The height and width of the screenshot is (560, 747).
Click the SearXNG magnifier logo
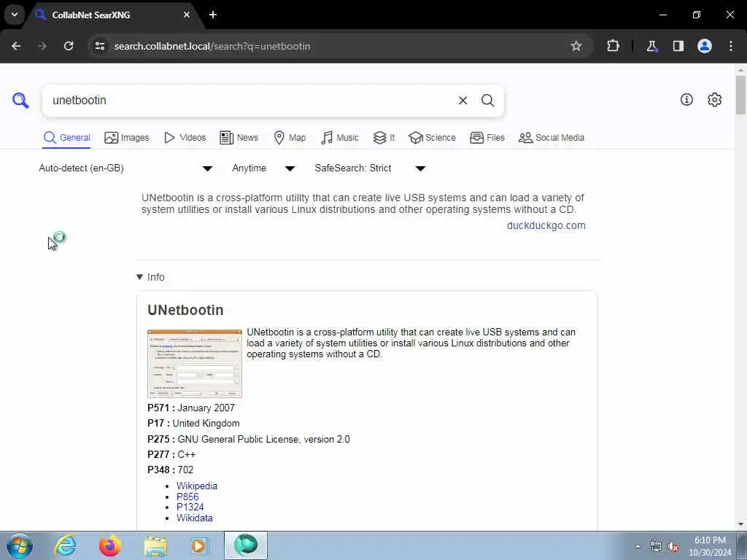[20, 101]
